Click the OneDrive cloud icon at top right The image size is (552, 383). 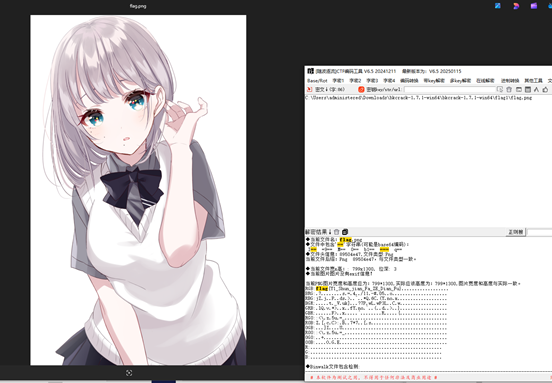click(x=551, y=6)
